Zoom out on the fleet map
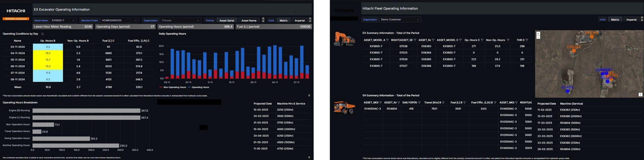The width and height of the screenshot is (644, 160). [x=538, y=37]
